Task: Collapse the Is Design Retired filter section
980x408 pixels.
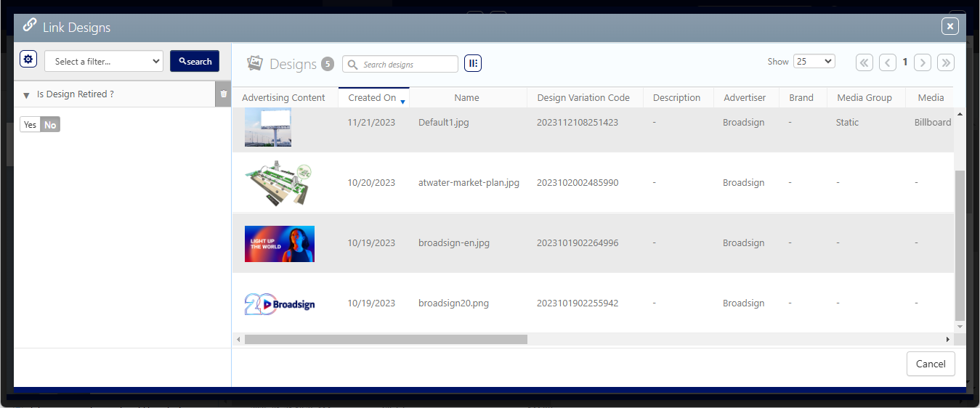Action: click(x=27, y=95)
